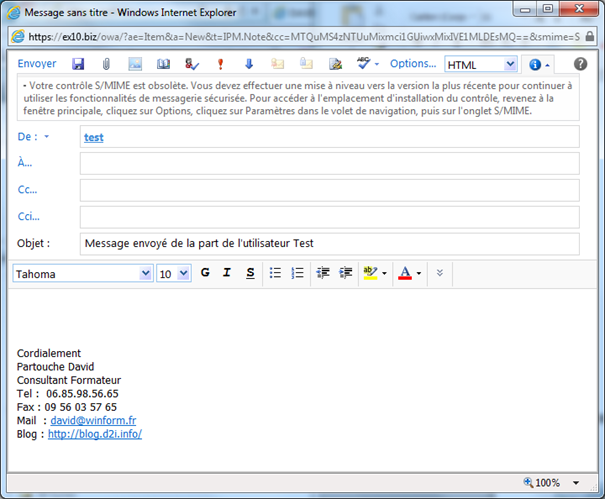Open the Tahoma font name dropdown
The width and height of the screenshot is (605, 499).
[x=146, y=273]
